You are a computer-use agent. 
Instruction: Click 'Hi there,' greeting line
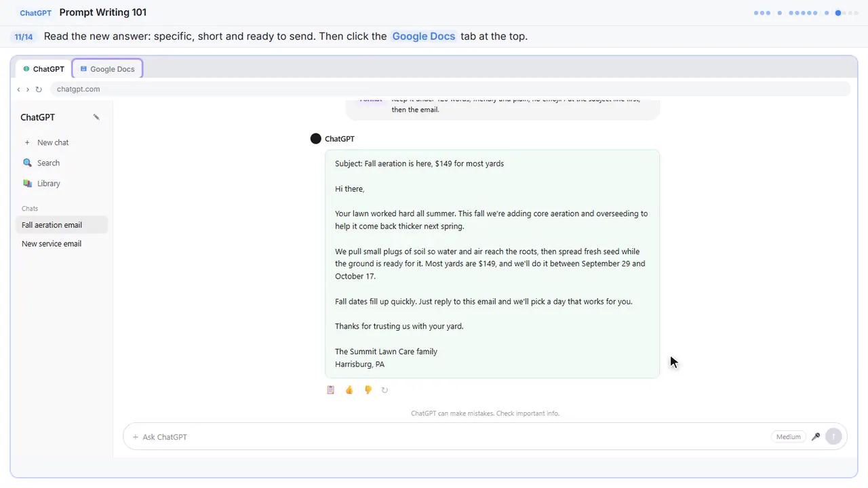click(349, 188)
